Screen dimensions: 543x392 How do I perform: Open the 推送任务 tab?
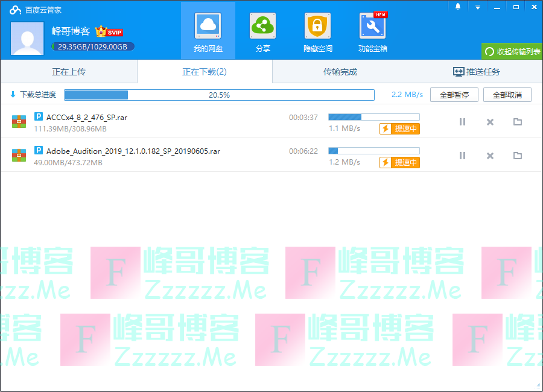(476, 72)
